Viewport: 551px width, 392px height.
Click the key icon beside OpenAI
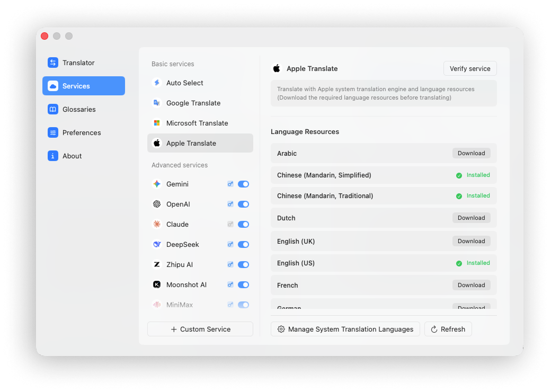point(230,204)
